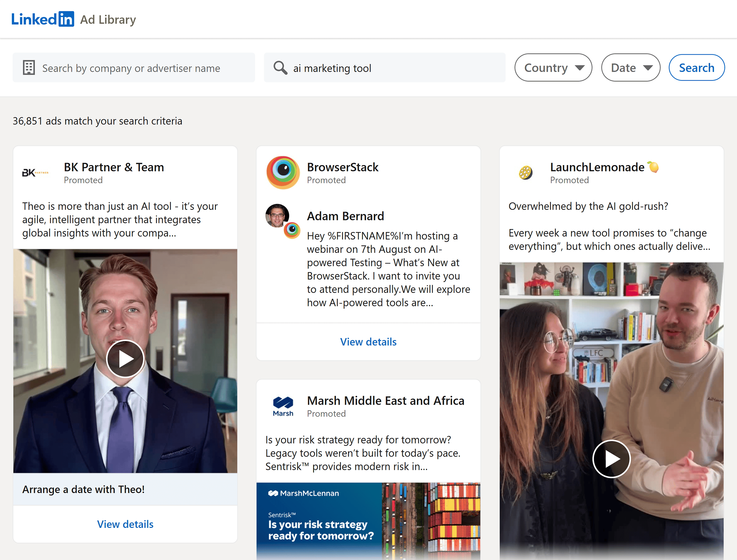Play the BK Partner Theo video

coord(125,359)
